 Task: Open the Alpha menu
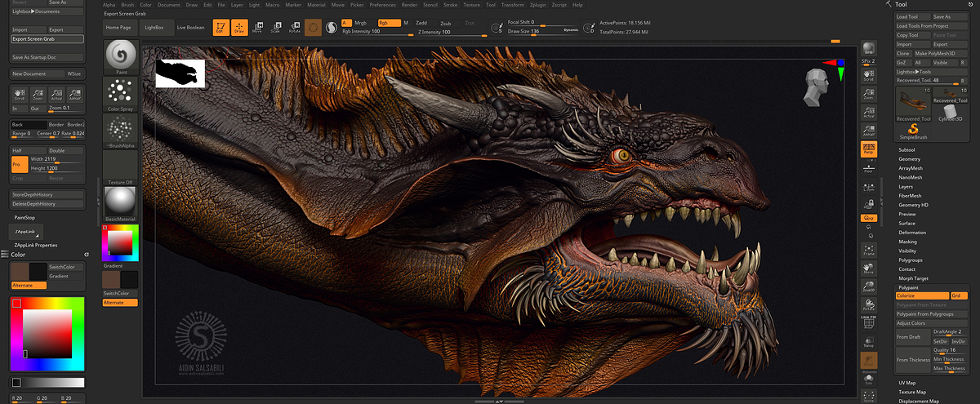109,5
